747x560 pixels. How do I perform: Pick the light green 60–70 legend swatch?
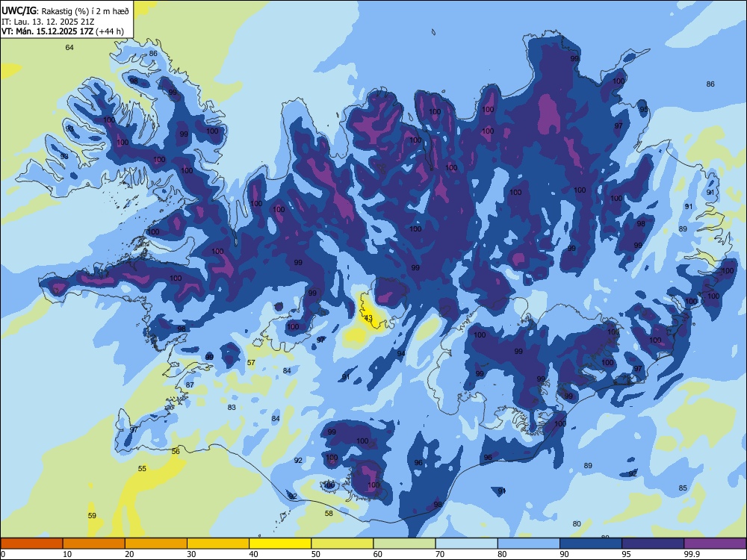coord(404,544)
